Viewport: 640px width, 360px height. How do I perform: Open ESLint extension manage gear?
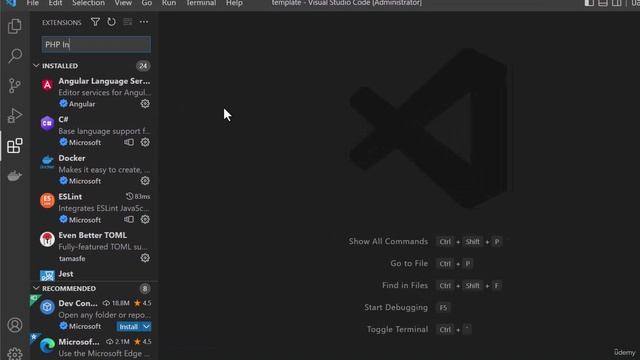(145, 219)
